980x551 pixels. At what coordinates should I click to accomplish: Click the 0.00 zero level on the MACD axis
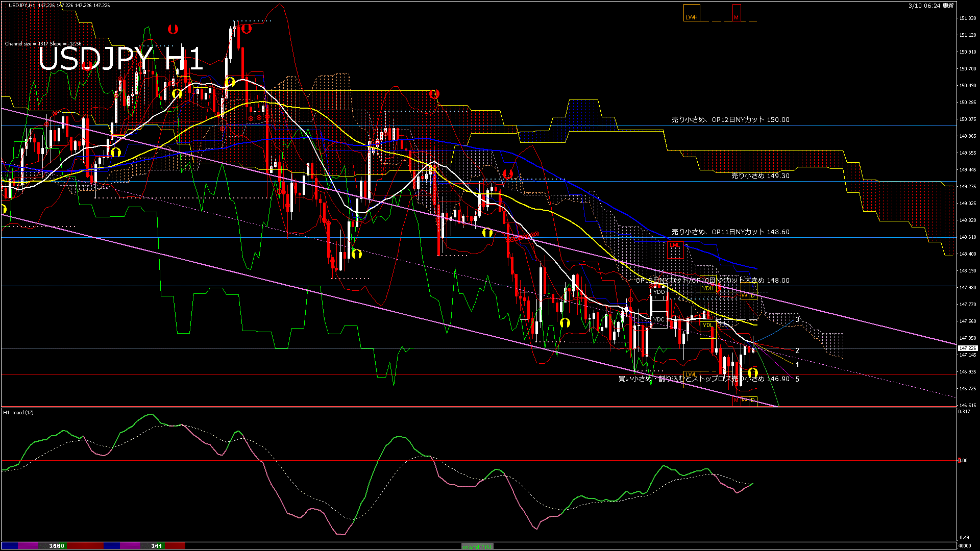click(962, 461)
